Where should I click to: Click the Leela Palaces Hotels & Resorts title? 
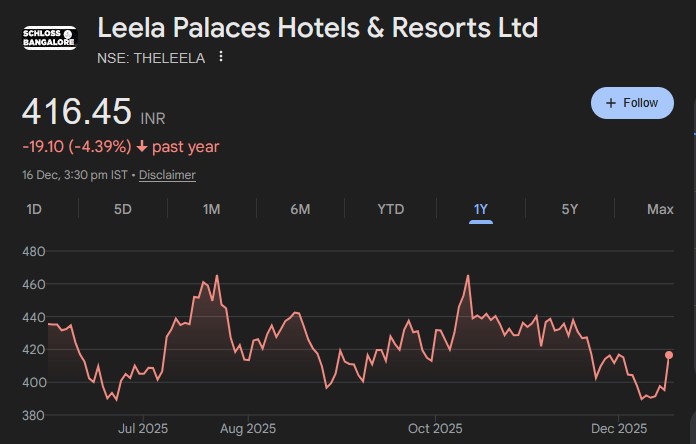[317, 28]
